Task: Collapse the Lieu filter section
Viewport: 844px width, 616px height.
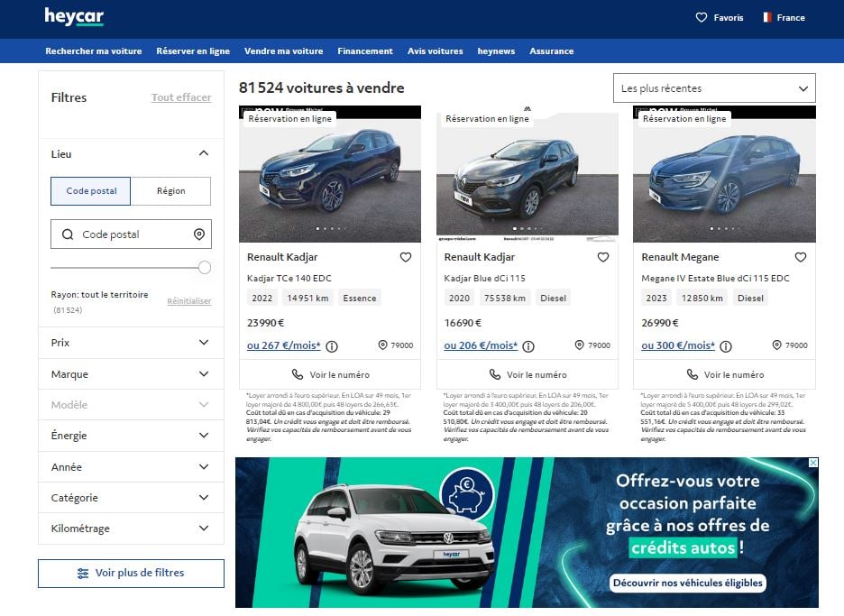Action: (x=204, y=153)
